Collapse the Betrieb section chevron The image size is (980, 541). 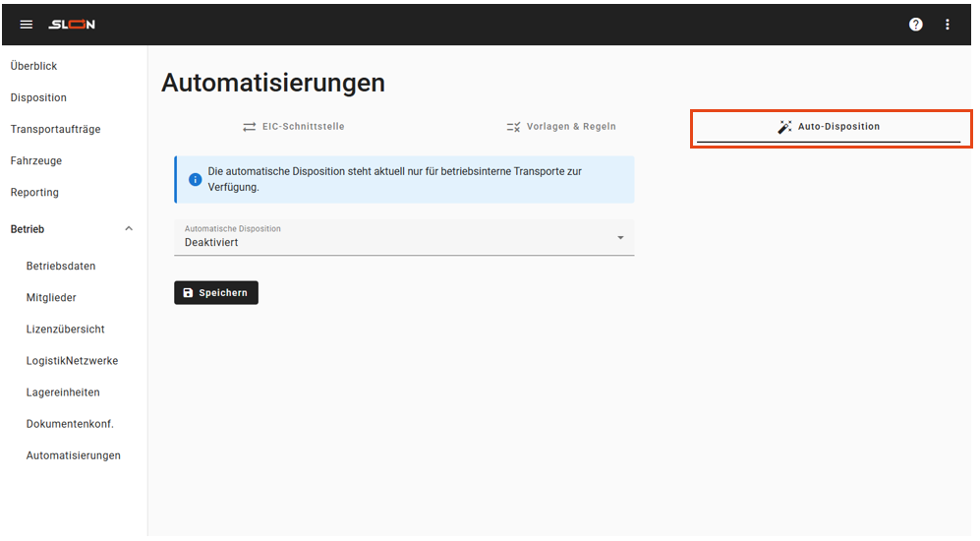pyautogui.click(x=129, y=229)
